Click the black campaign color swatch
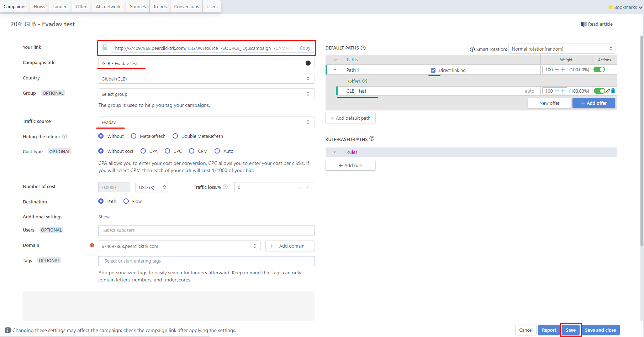 [x=308, y=63]
